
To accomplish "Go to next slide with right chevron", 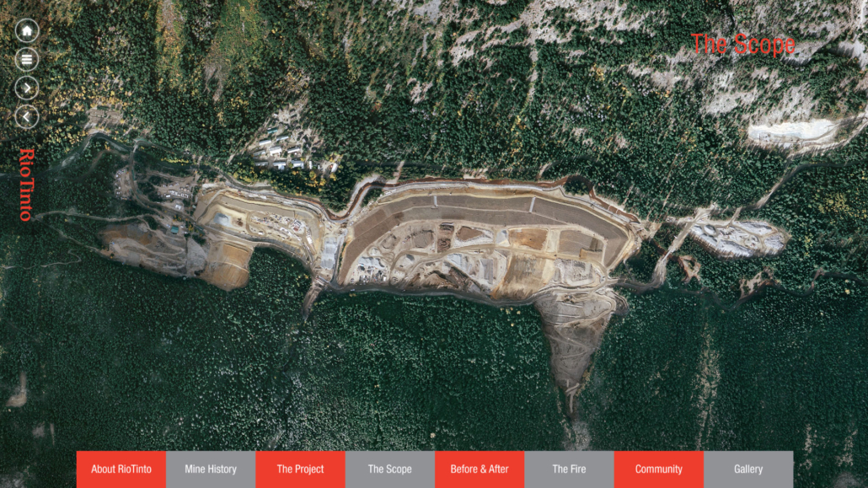I will (x=27, y=88).
